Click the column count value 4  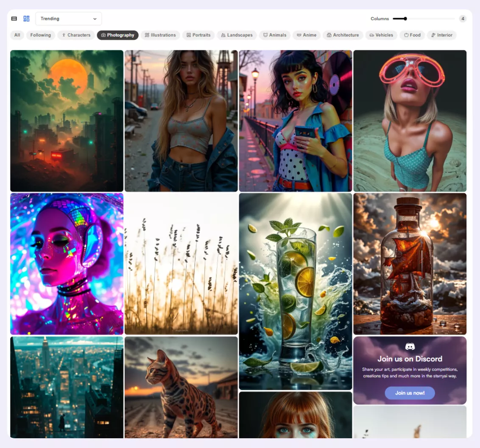[x=463, y=19]
